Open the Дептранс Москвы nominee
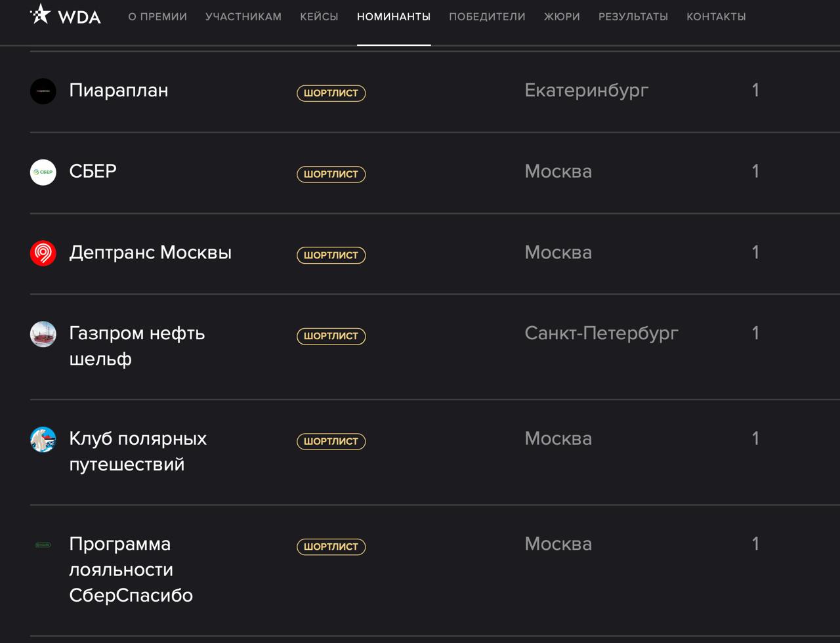The width and height of the screenshot is (840, 643). pos(150,253)
